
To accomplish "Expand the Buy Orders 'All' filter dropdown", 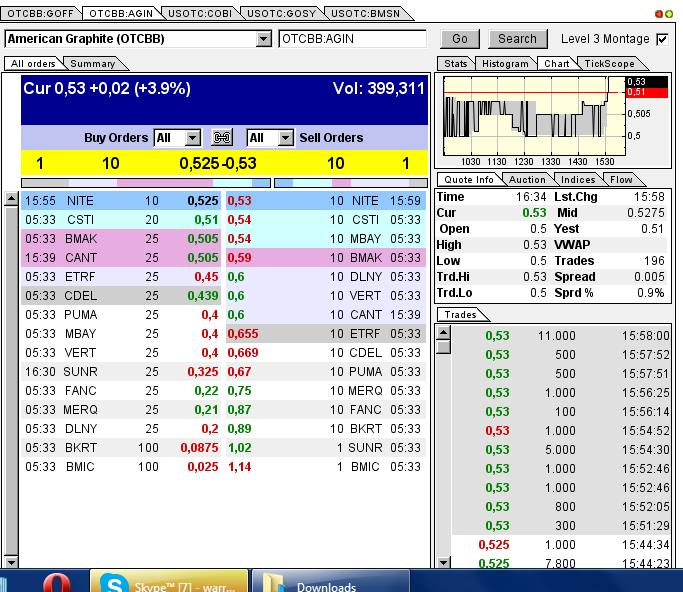I will tap(193, 138).
